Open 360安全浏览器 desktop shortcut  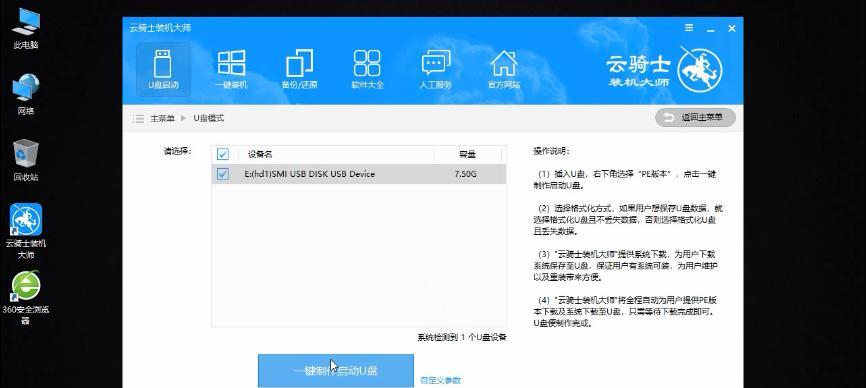click(x=26, y=298)
